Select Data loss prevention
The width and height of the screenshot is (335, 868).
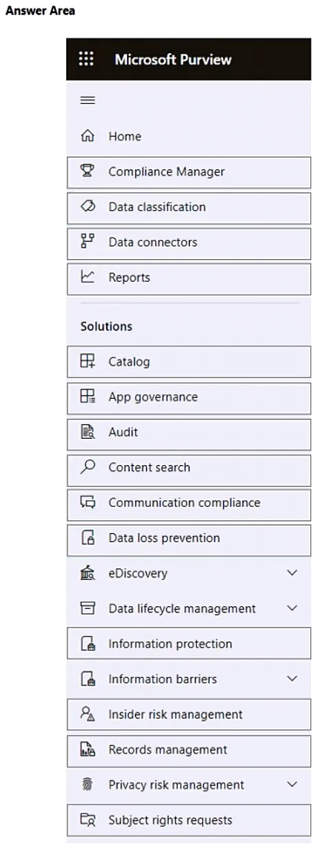click(x=189, y=540)
